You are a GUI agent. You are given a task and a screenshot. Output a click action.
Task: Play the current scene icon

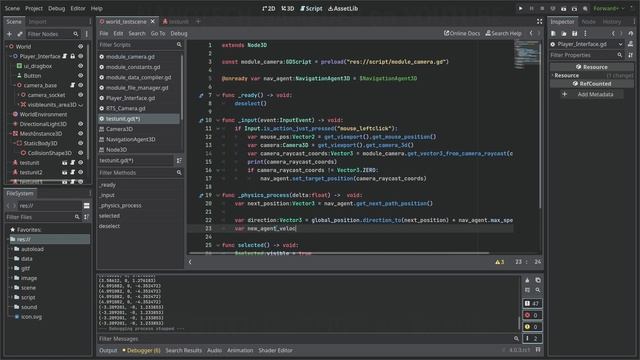(x=564, y=8)
